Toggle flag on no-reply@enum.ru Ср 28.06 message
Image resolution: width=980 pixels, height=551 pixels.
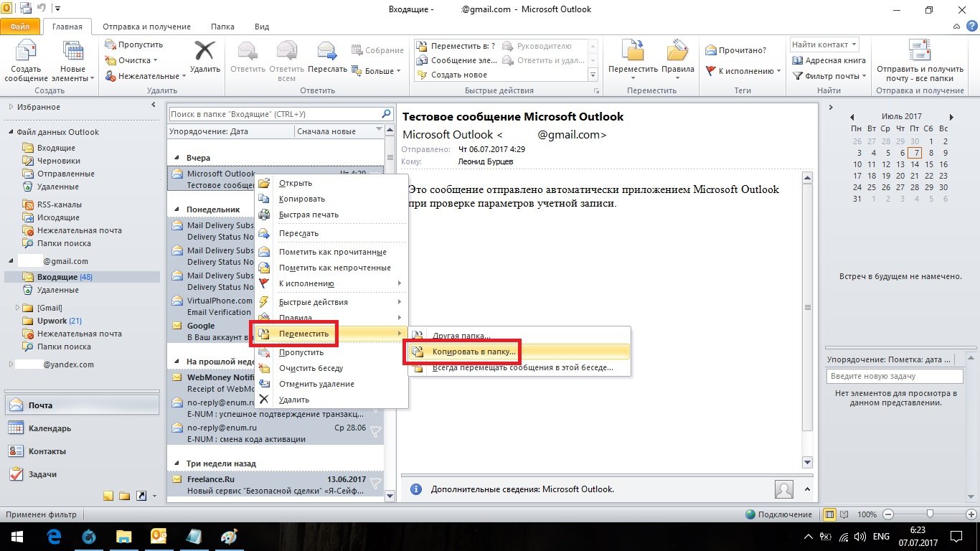(375, 430)
